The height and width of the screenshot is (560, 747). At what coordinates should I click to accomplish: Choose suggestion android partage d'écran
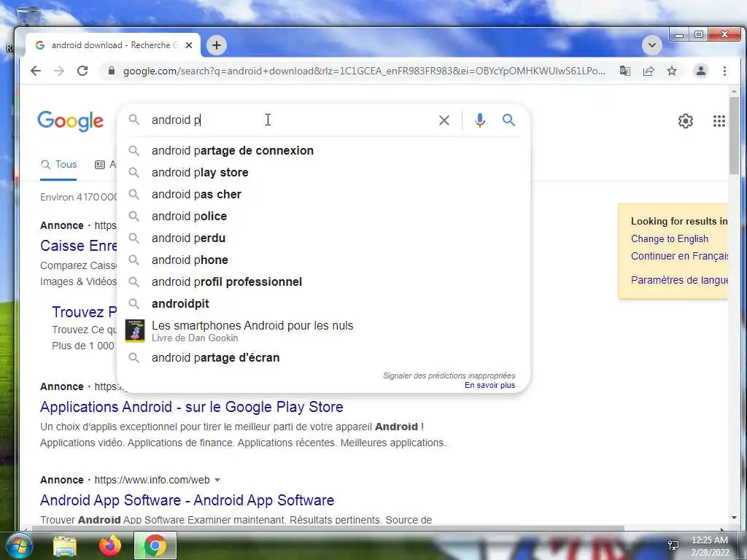pos(323,357)
